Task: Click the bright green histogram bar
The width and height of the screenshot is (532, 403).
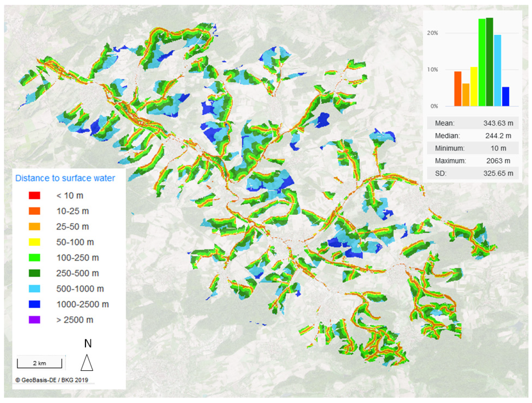Action: [x=482, y=62]
